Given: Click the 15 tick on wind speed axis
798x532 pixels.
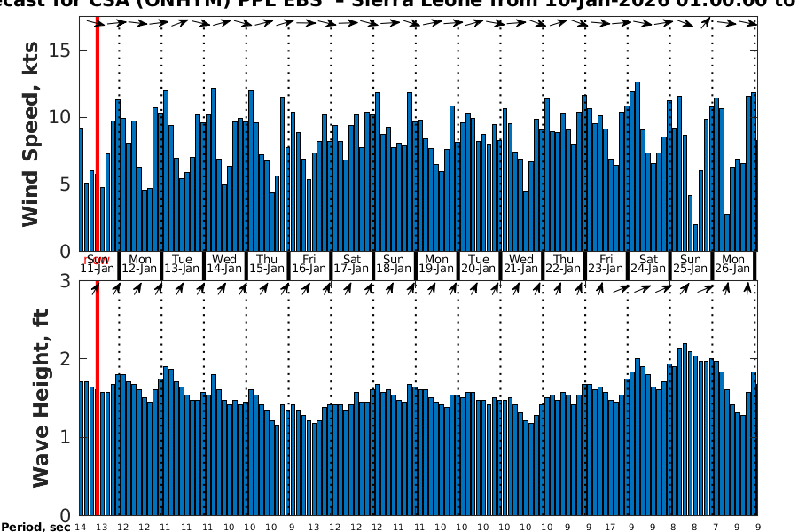Looking at the screenshot, I should (x=60, y=51).
